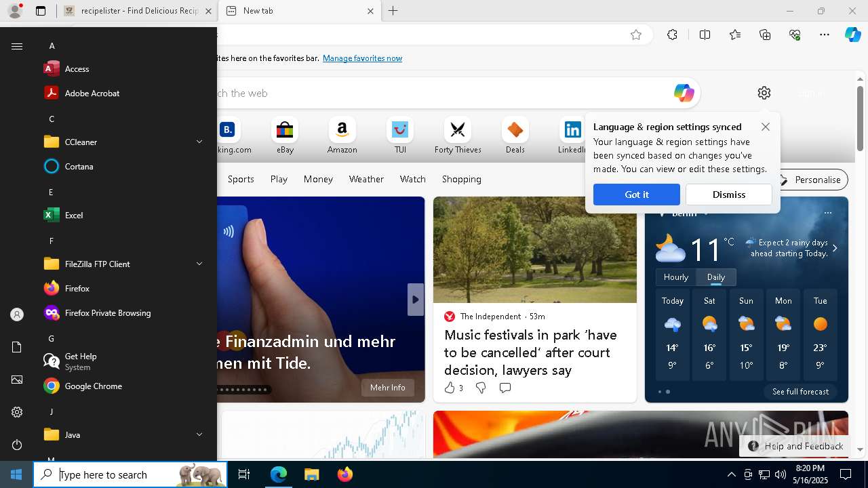Open the Deals quick link
The height and width of the screenshot is (488, 868).
pos(515,136)
